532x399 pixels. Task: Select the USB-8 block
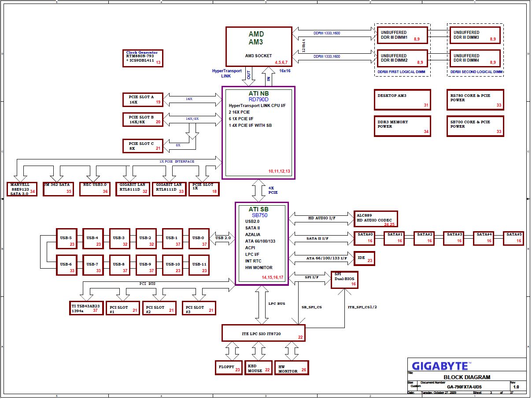[120, 265]
